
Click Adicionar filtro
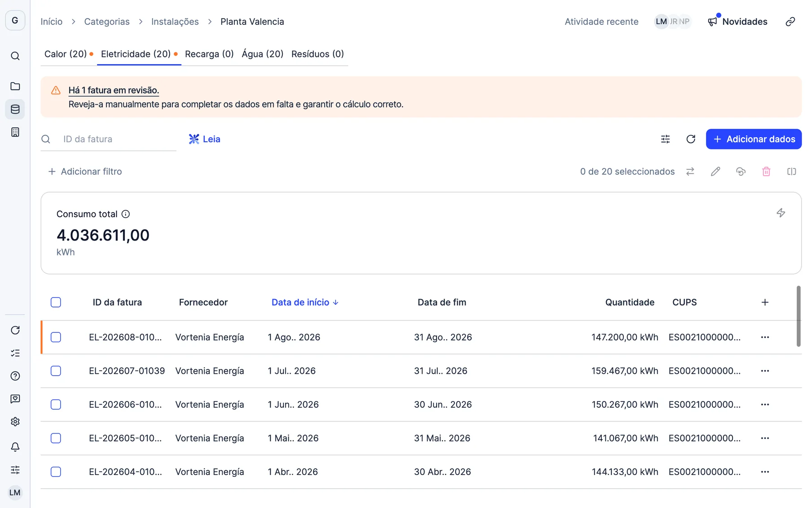click(x=85, y=172)
